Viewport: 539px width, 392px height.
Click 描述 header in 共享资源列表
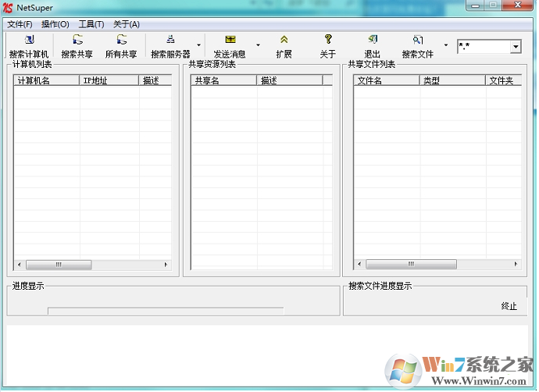point(290,80)
